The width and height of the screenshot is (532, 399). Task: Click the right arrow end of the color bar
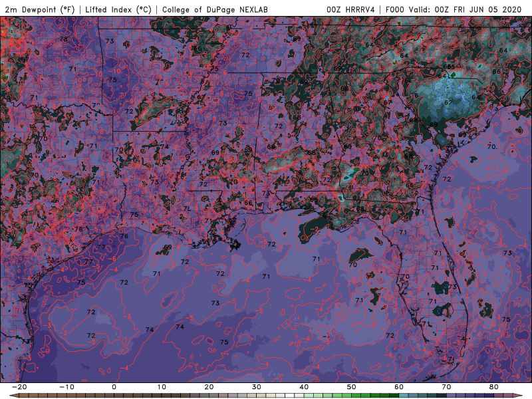point(518,395)
